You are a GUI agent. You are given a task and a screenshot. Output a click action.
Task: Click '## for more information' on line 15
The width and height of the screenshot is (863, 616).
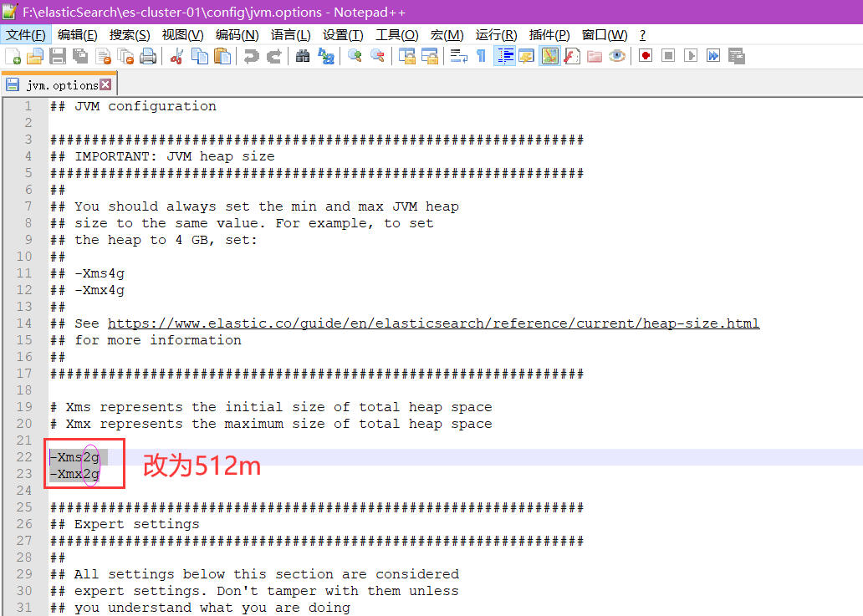pos(146,340)
